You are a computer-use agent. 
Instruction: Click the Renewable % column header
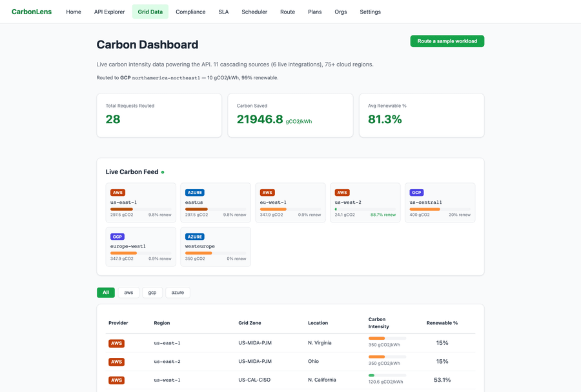click(x=442, y=323)
